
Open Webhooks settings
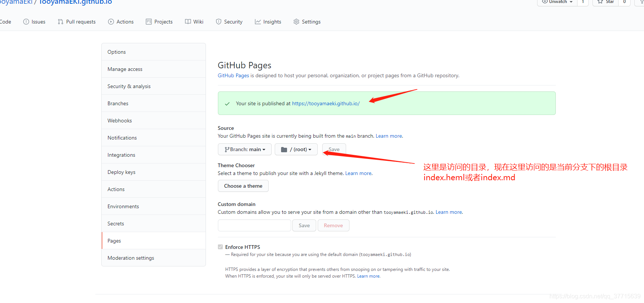154,121
